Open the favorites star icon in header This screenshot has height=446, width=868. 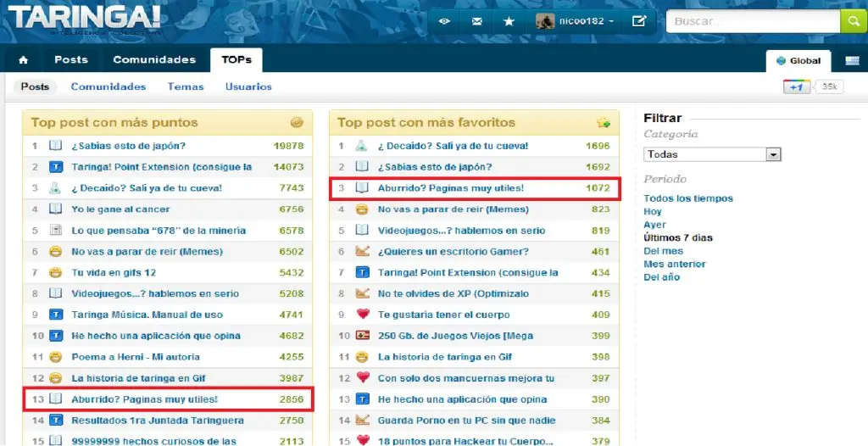pos(509,21)
